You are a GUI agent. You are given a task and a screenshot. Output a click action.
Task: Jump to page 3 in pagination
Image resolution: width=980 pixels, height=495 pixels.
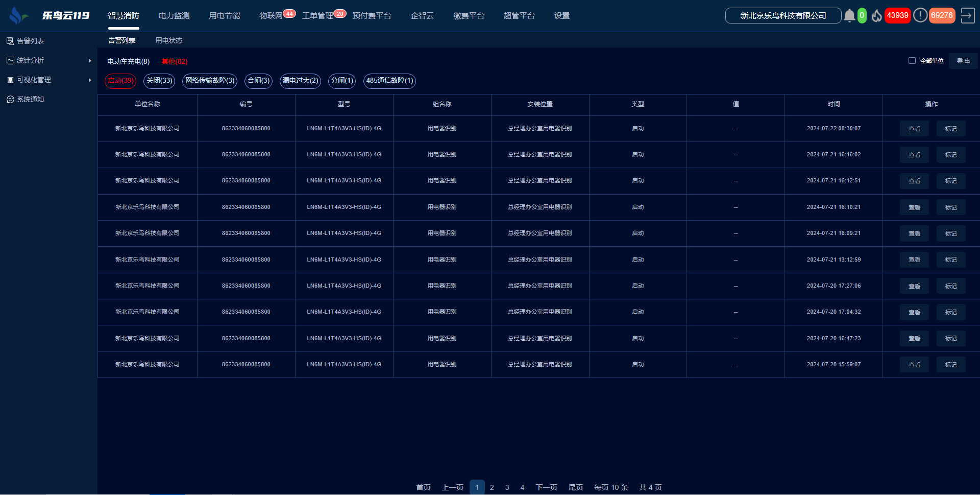tap(507, 487)
